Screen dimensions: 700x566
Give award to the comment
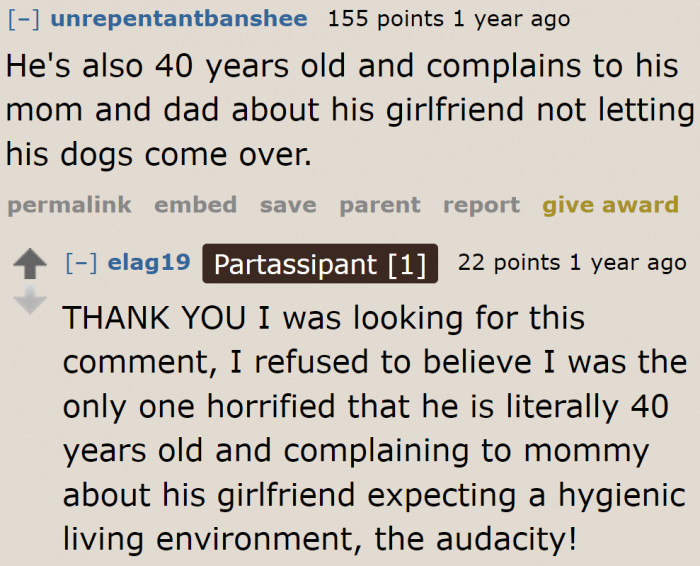pos(610,205)
